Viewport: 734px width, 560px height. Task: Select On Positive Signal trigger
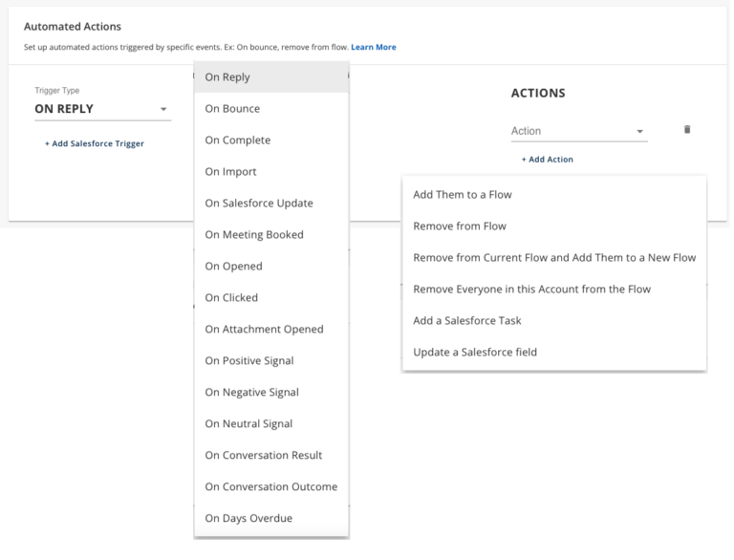click(273, 361)
